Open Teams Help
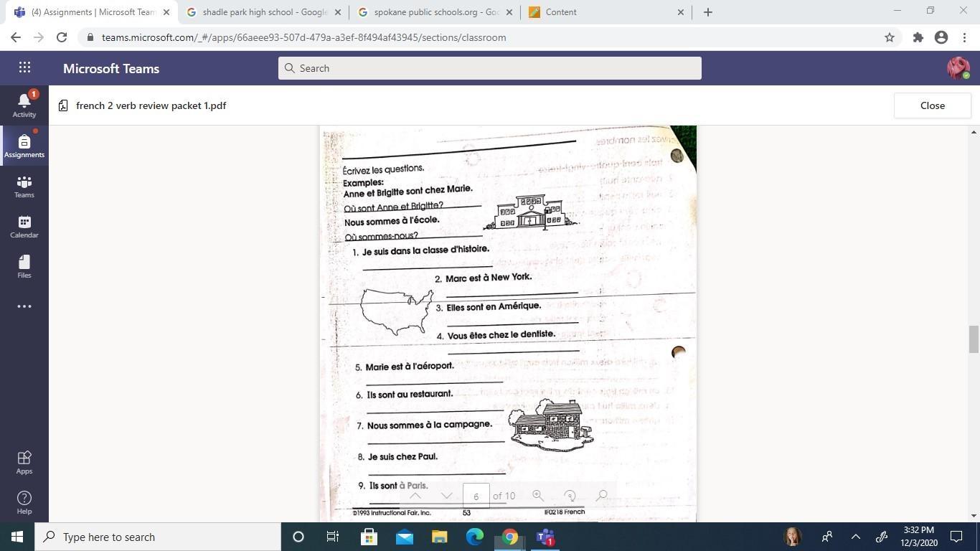980x551 pixels. [24, 502]
